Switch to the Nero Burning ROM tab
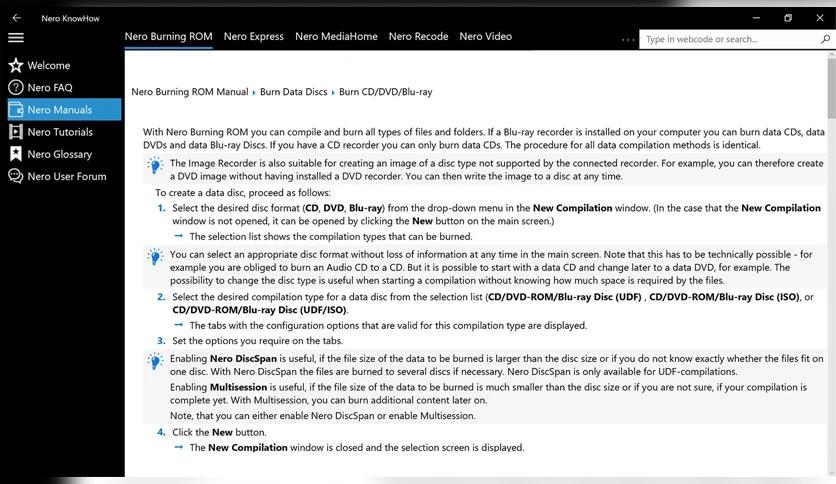Screen dimensions: 836x484 click(x=168, y=36)
